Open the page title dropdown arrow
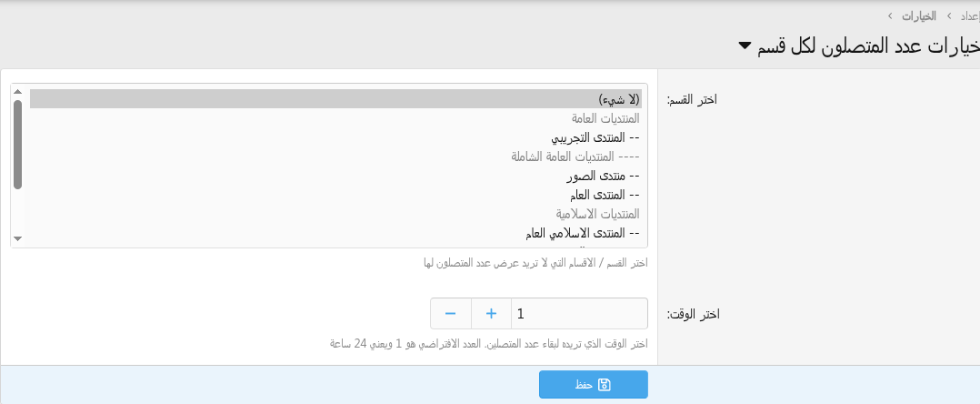The height and width of the screenshot is (404, 980). (745, 45)
